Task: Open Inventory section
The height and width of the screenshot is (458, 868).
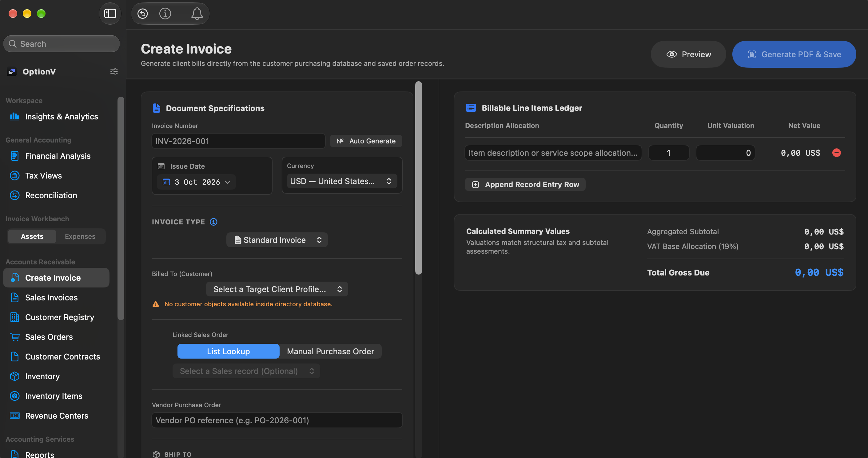Action: 56,376
